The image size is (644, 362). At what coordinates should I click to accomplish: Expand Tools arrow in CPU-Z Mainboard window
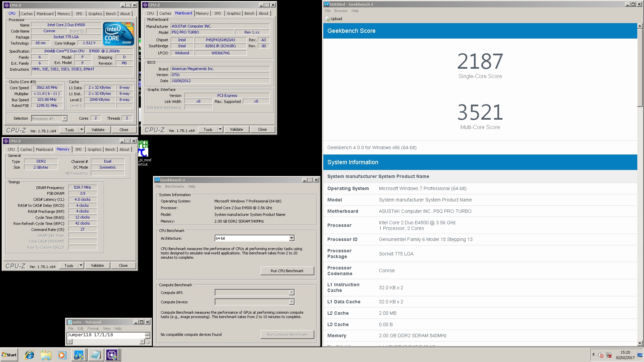[x=220, y=129]
